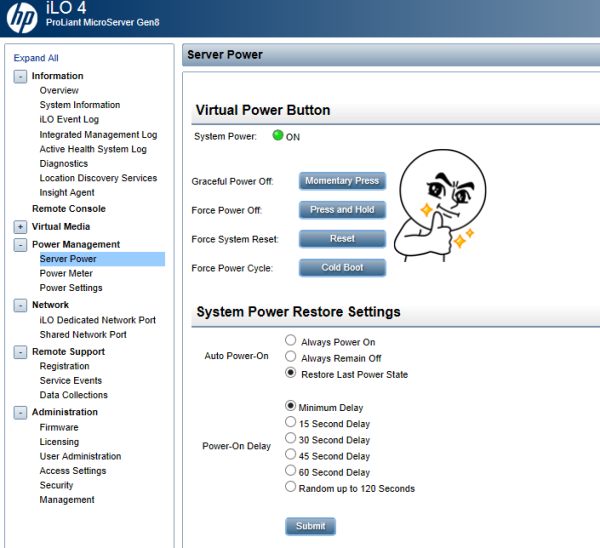
Task: Go to Diagnostics page
Action: point(64,164)
